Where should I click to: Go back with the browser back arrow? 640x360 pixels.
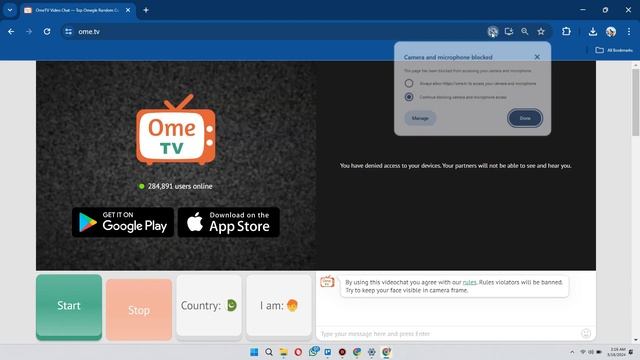click(11, 31)
